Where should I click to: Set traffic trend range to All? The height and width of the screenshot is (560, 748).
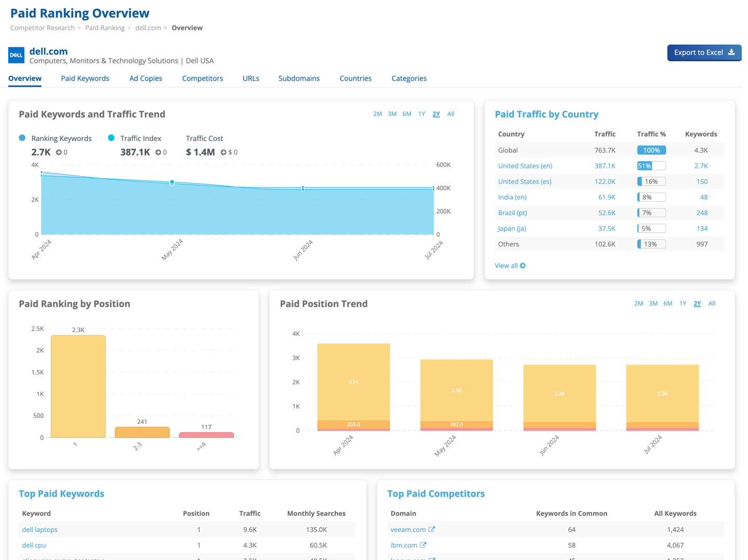pos(451,114)
